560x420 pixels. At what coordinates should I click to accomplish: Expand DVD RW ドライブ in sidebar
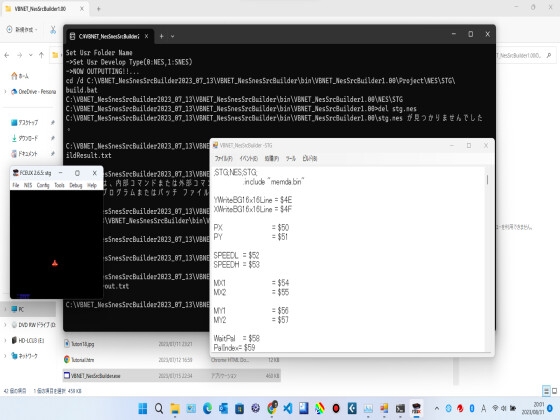[x=5, y=325]
